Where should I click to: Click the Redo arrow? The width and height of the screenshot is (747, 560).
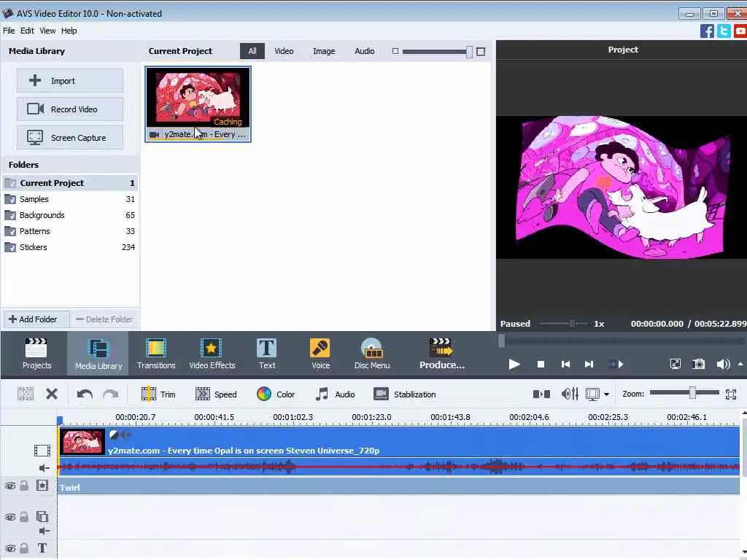(111, 394)
